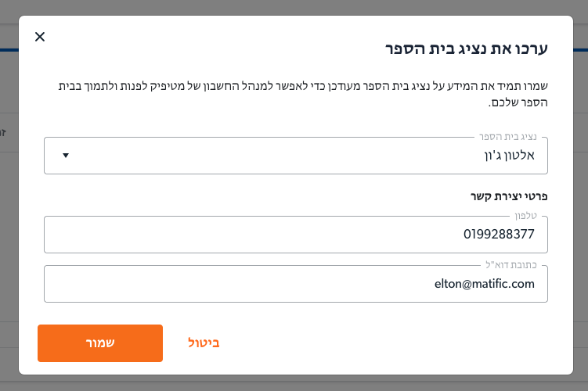Click the description paragraph under the title
The width and height of the screenshot is (588, 391).
point(303,94)
